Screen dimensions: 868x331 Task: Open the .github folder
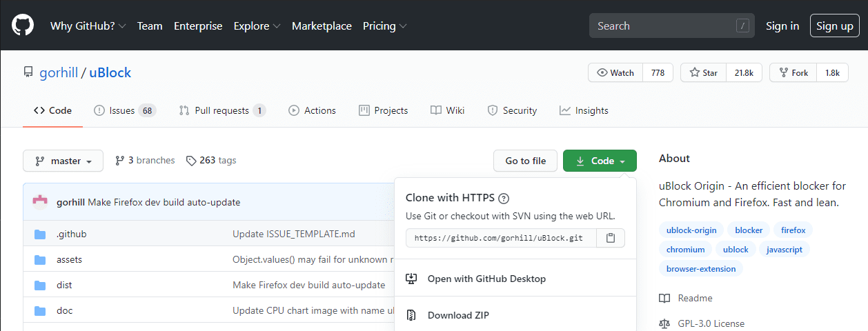[x=71, y=234]
